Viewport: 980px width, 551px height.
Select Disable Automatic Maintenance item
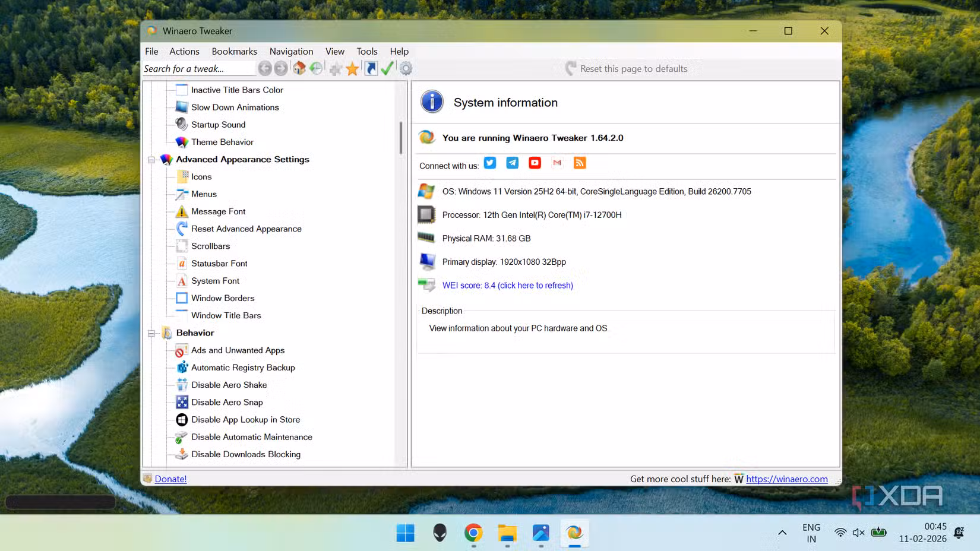251,437
